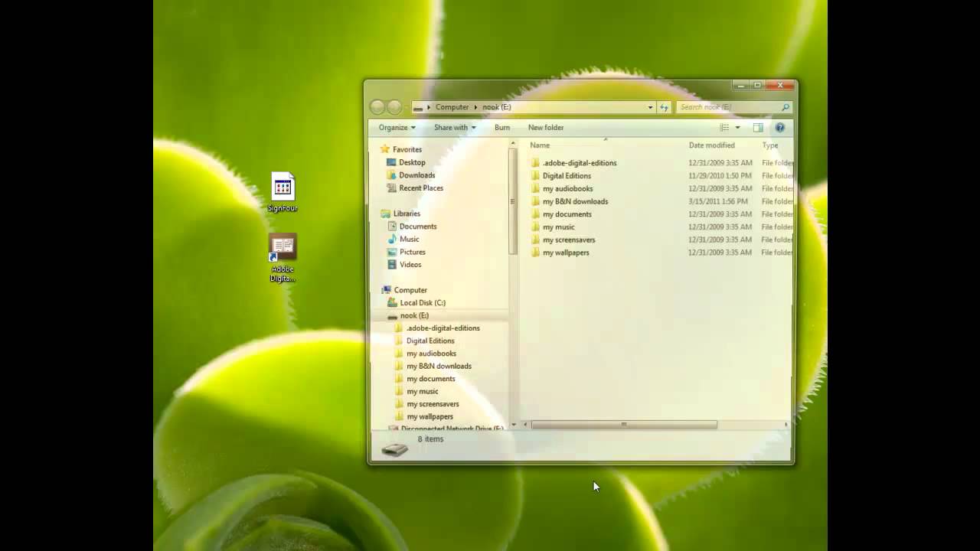Click the Change your view icon
The height and width of the screenshot is (551, 980).
click(724, 128)
